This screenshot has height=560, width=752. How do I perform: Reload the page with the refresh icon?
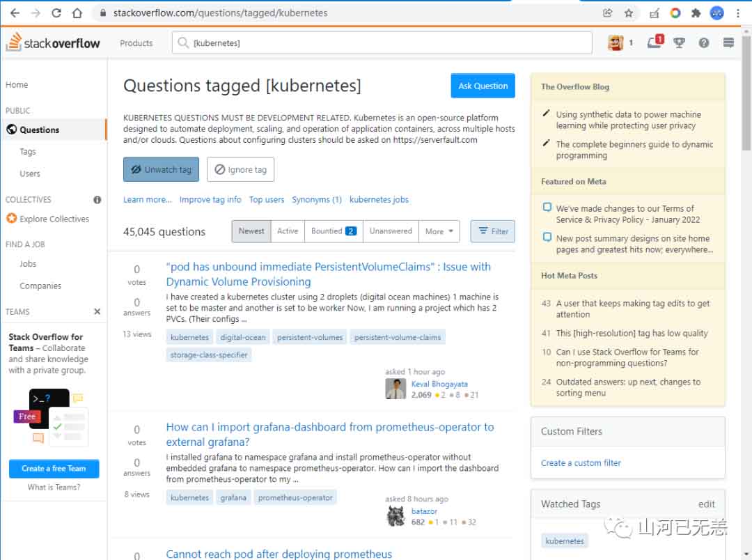[56, 13]
